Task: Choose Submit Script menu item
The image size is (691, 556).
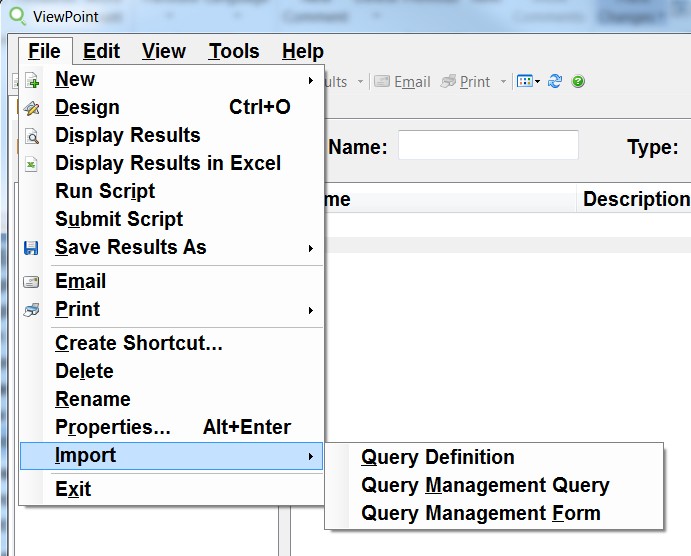Action: point(172,219)
